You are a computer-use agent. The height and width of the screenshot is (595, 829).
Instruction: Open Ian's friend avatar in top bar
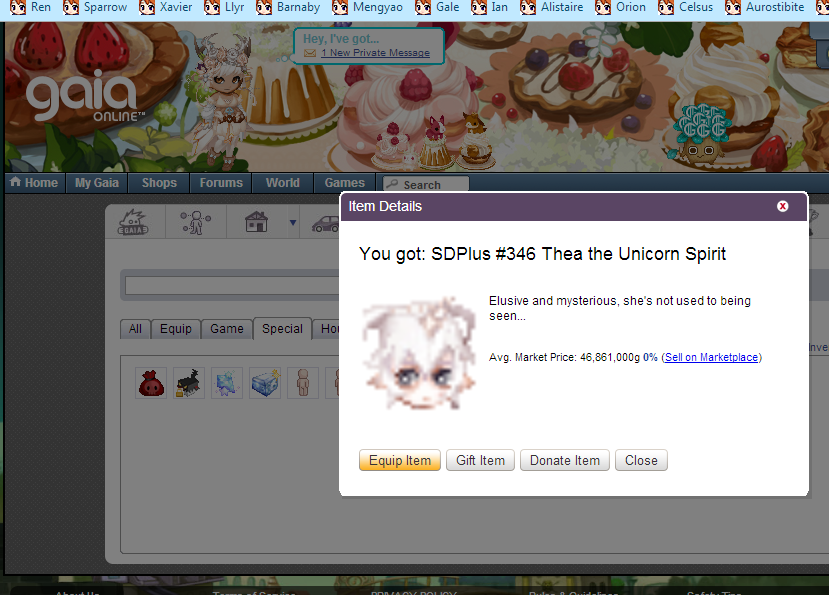pos(479,7)
